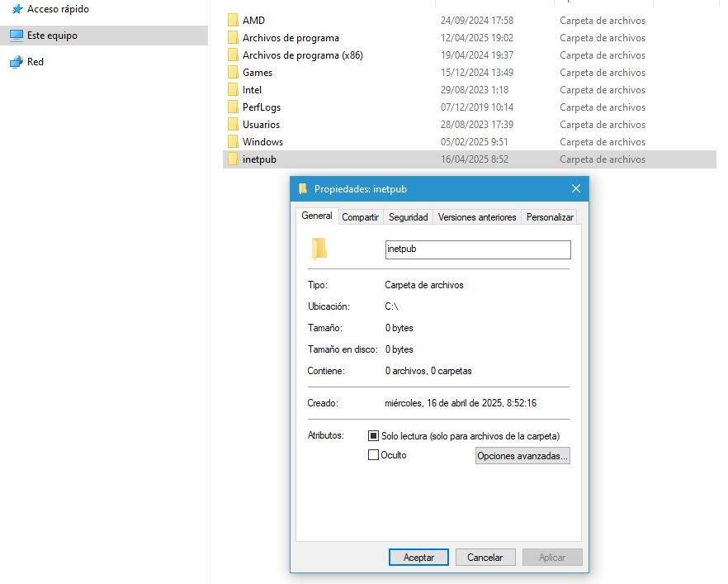The width and height of the screenshot is (728, 584).
Task: Switch to the Seguridad tab
Action: (408, 217)
